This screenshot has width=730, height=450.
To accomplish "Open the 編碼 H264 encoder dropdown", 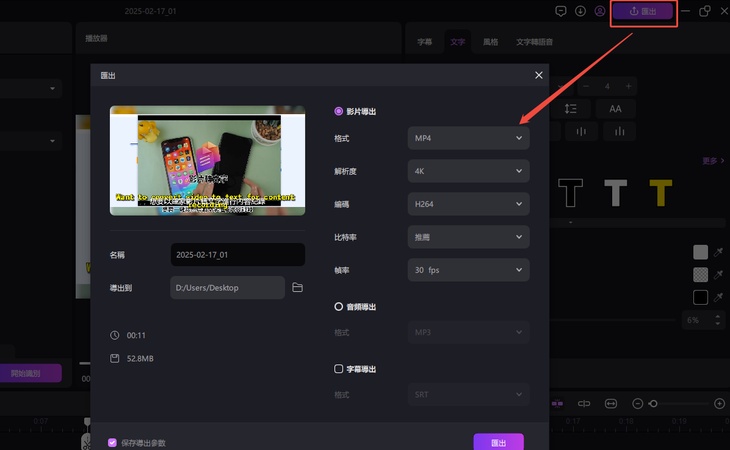I will pos(468,204).
